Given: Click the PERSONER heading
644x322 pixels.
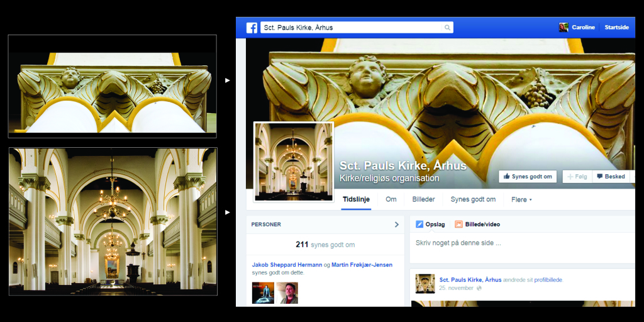Looking at the screenshot, I should point(266,225).
